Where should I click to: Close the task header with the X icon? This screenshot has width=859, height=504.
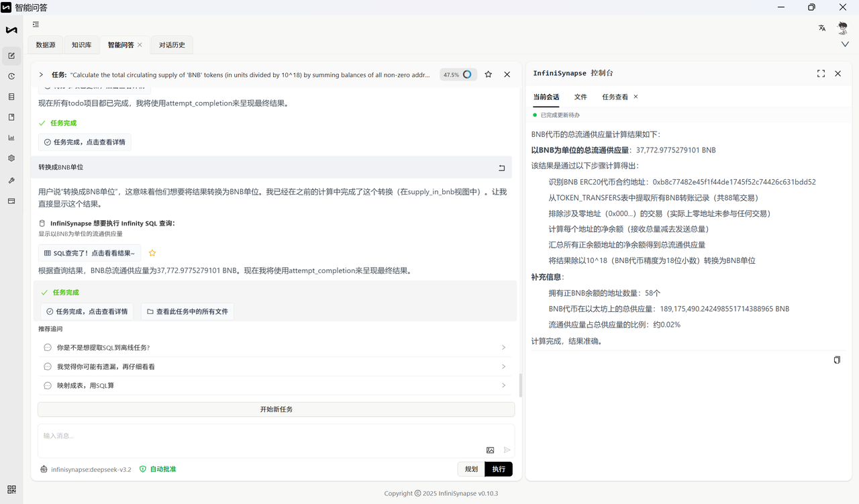[507, 74]
